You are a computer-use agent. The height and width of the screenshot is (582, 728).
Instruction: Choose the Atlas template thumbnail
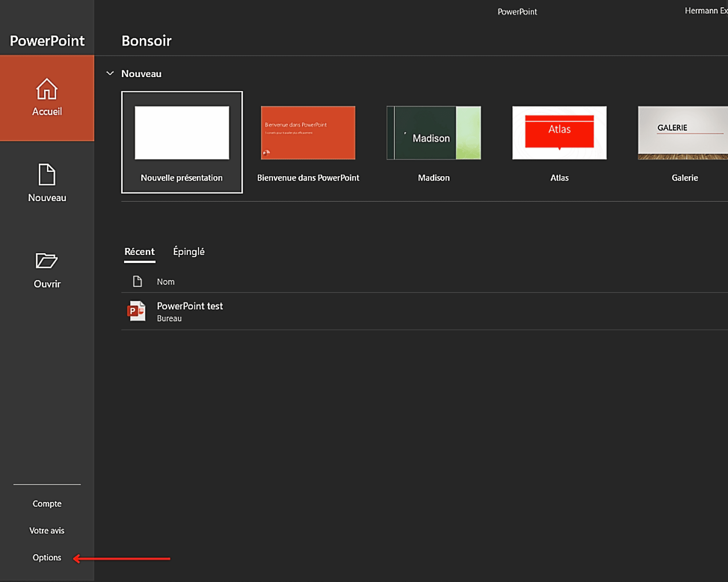pyautogui.click(x=559, y=133)
